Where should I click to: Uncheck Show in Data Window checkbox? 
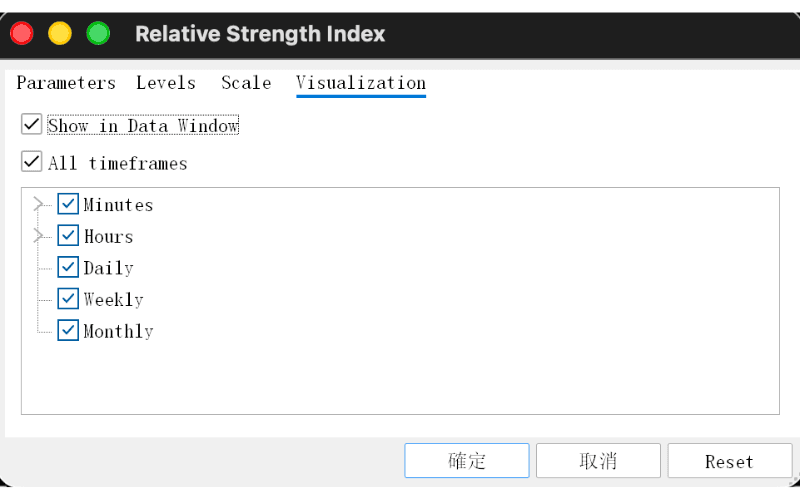click(32, 124)
